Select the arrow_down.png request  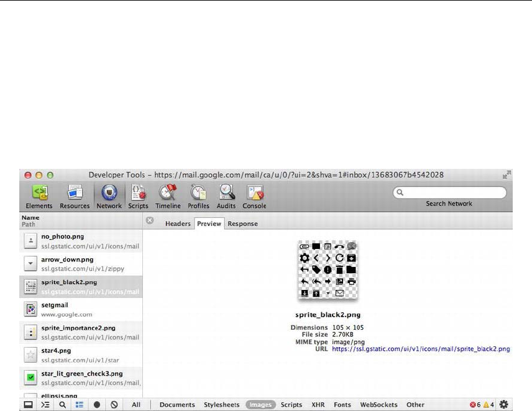coord(81,264)
